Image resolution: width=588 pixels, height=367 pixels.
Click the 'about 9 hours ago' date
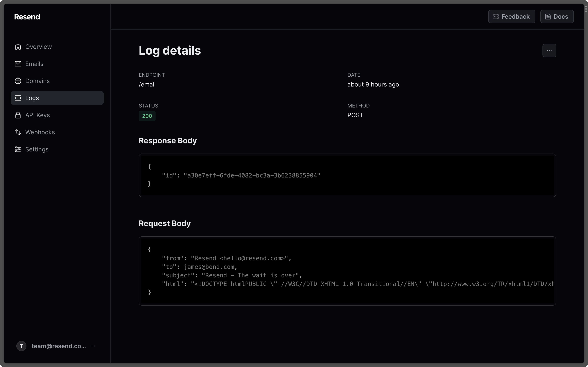(x=373, y=85)
